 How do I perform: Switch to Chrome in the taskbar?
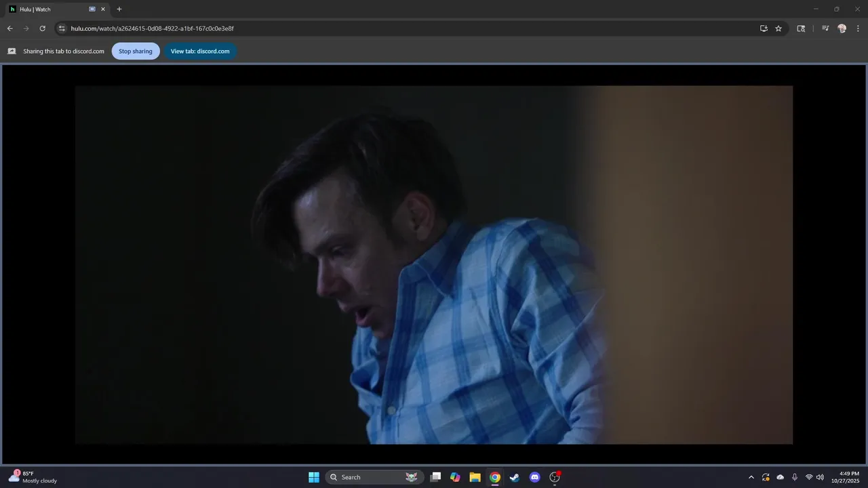[x=495, y=477]
